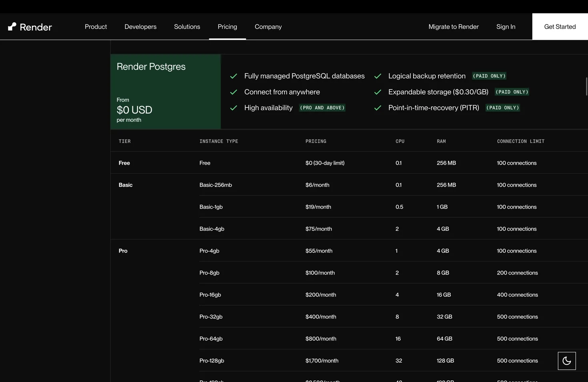The height and width of the screenshot is (382, 588).
Task: Click the 32 GB RAM cell
Action: point(444,317)
